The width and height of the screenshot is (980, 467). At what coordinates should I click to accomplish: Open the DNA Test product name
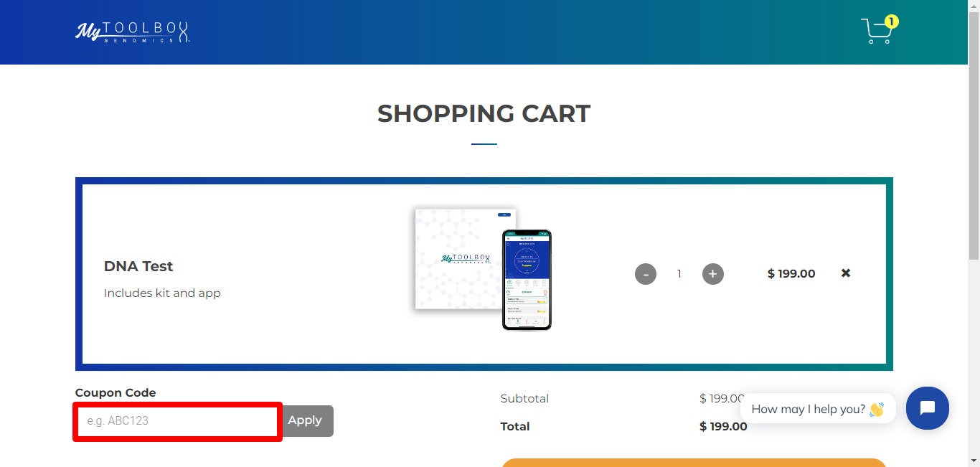coord(138,266)
